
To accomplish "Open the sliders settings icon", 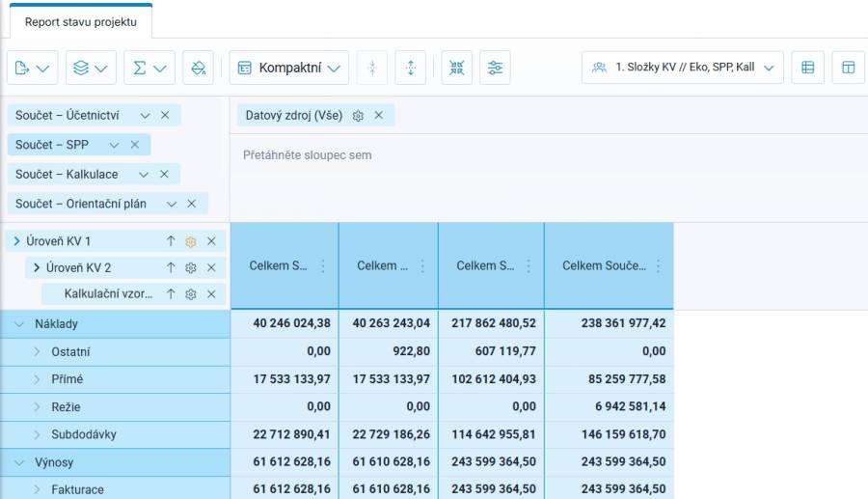I will [495, 68].
